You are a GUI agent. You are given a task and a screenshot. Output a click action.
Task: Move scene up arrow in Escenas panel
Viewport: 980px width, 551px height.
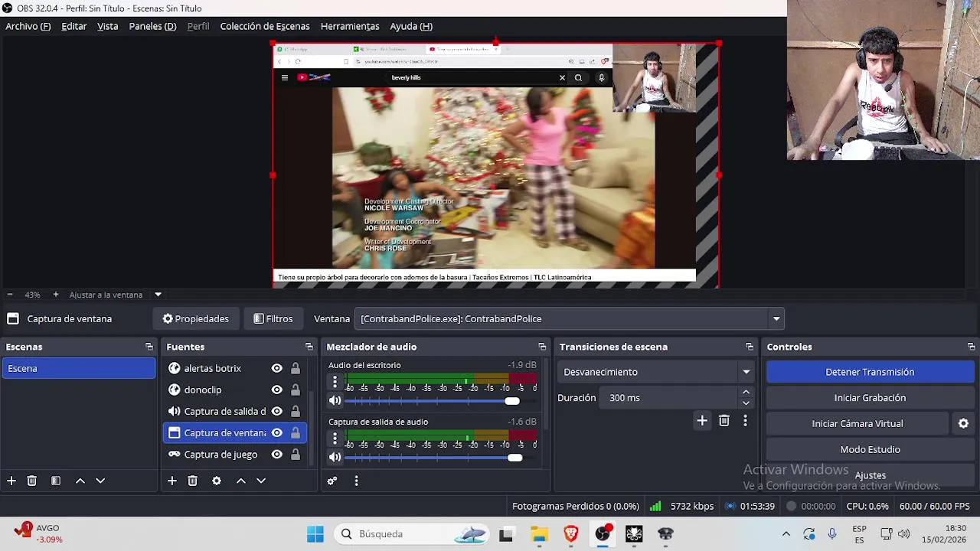80,481
